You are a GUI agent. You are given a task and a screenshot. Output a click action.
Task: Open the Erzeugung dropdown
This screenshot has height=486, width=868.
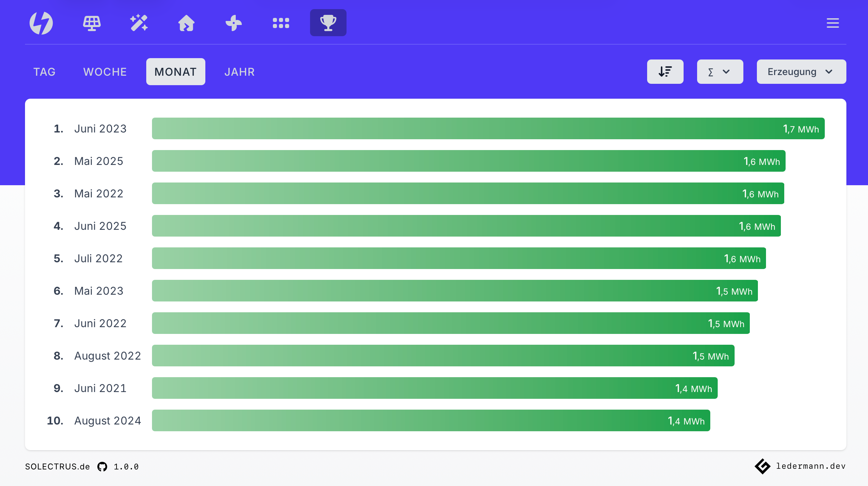[x=801, y=71]
